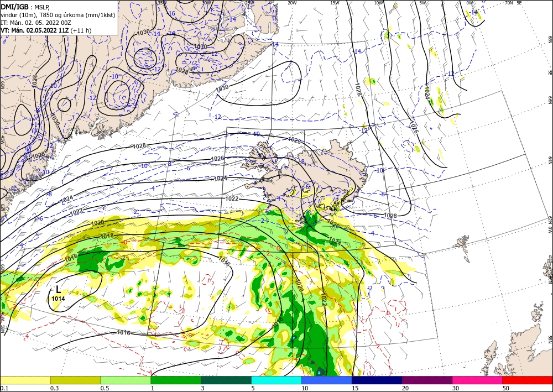The height and width of the screenshot is (392, 553).
Task: Click the "35W" longitude label at top
Action: pyautogui.click(x=162, y=3)
